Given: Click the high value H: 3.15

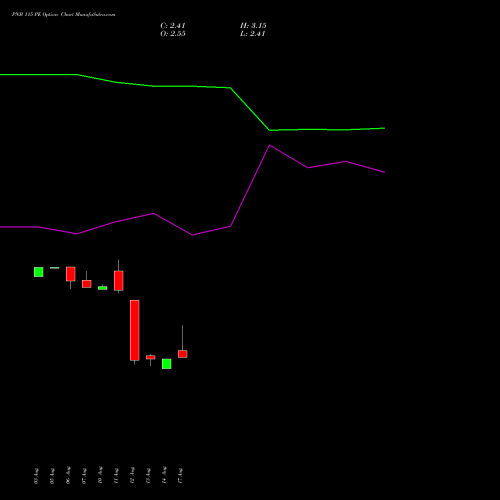Looking at the screenshot, I should pyautogui.click(x=253, y=26).
